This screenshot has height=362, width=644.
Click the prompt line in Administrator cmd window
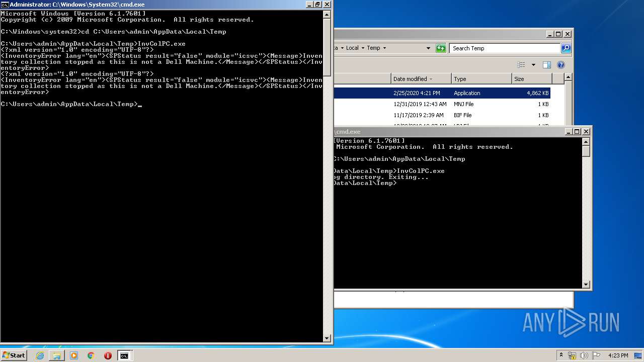71,104
